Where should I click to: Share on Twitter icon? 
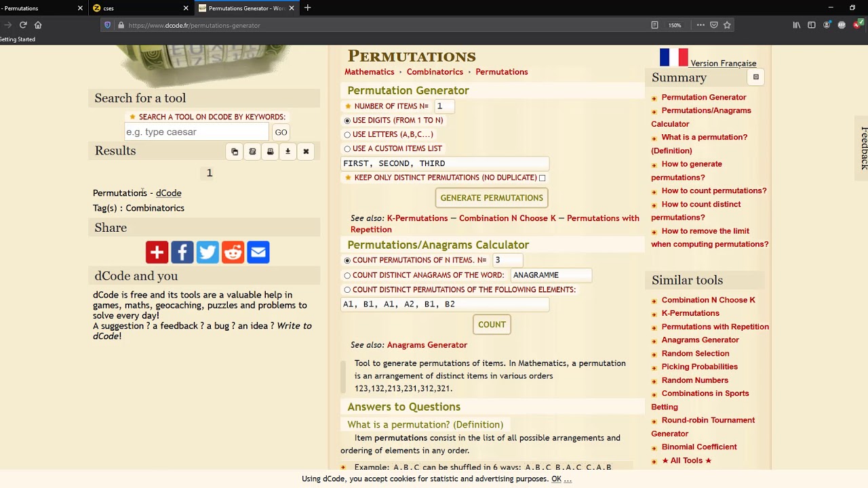(208, 252)
